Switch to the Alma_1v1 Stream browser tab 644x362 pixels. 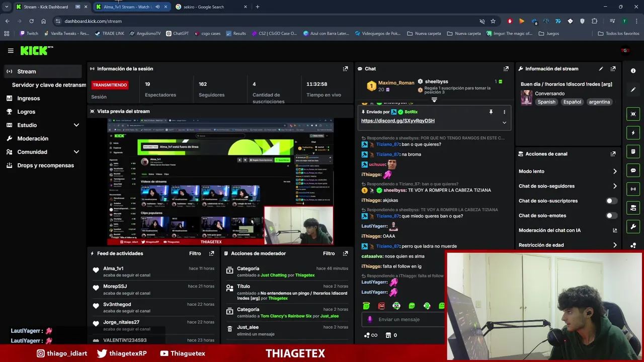(x=131, y=7)
